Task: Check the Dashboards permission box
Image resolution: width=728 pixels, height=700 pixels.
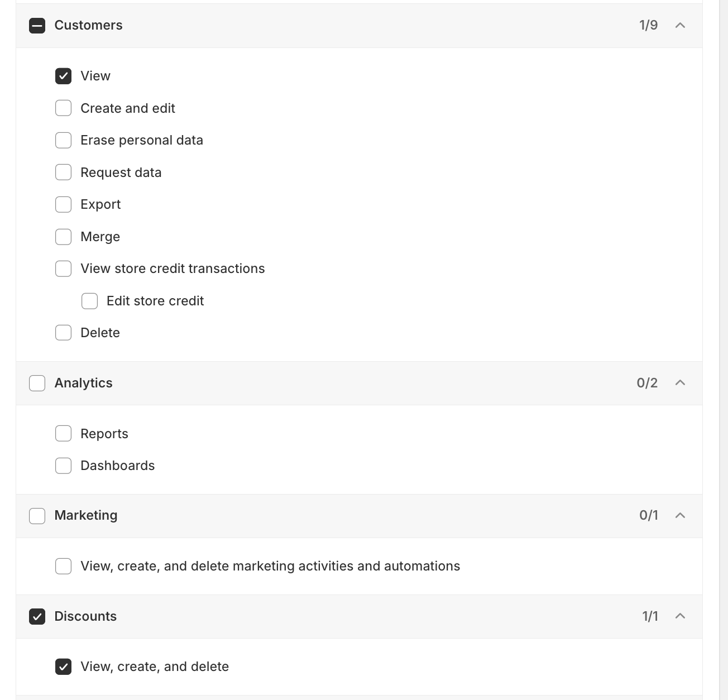Action: [x=63, y=466]
